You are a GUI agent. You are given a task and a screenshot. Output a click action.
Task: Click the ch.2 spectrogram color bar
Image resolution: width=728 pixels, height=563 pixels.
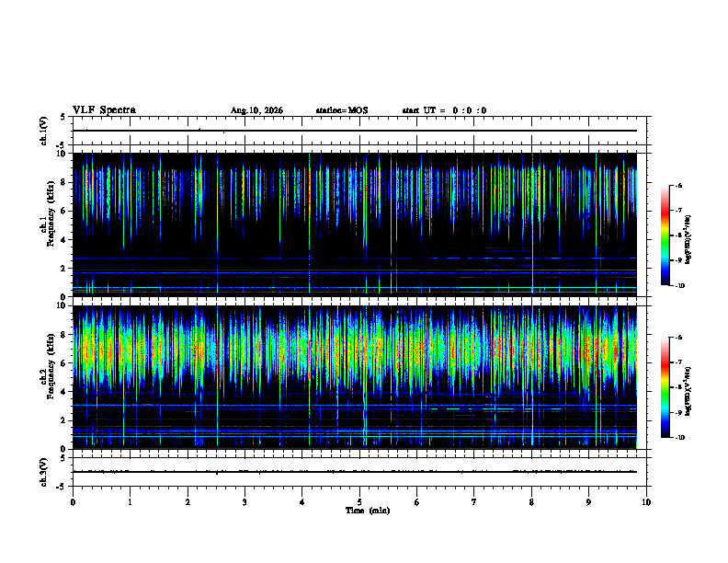coord(665,387)
